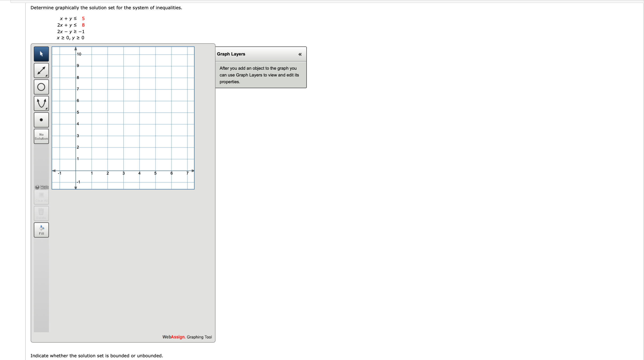Collapse the Graph Layers panel
644x360 pixels.
click(300, 54)
